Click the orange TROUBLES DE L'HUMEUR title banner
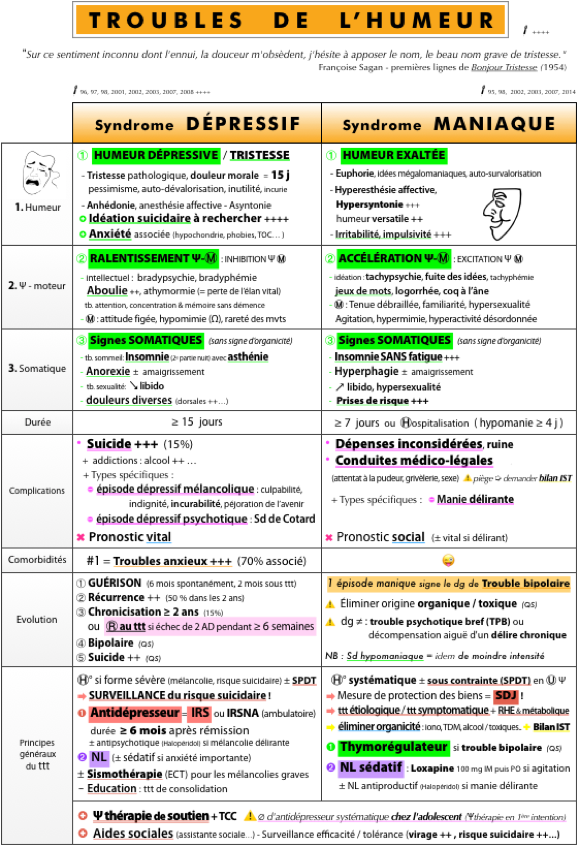 (290, 19)
